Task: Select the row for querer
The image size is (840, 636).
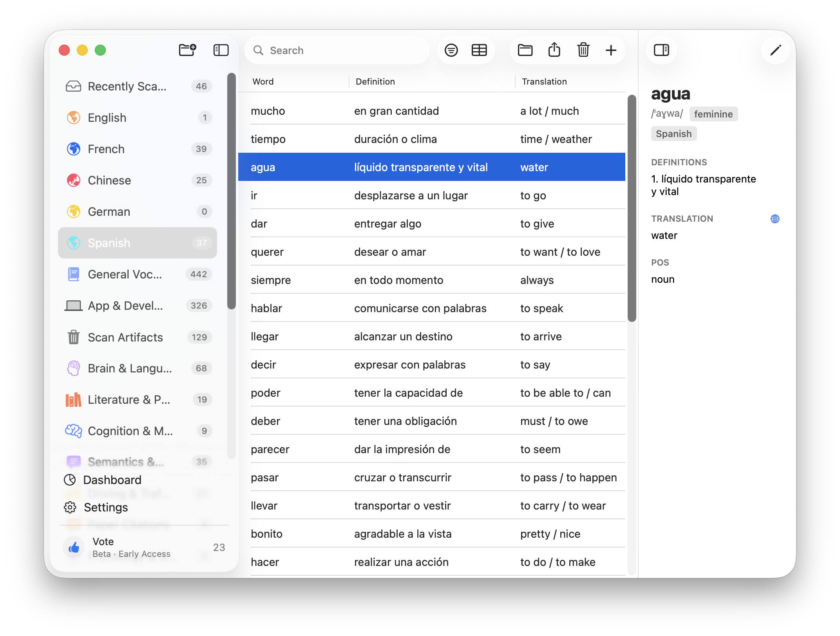Action: [432, 252]
